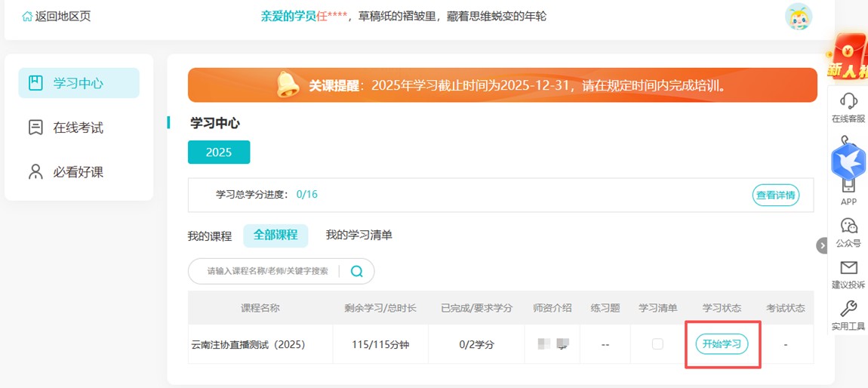Click the course search input field

pyautogui.click(x=267, y=271)
